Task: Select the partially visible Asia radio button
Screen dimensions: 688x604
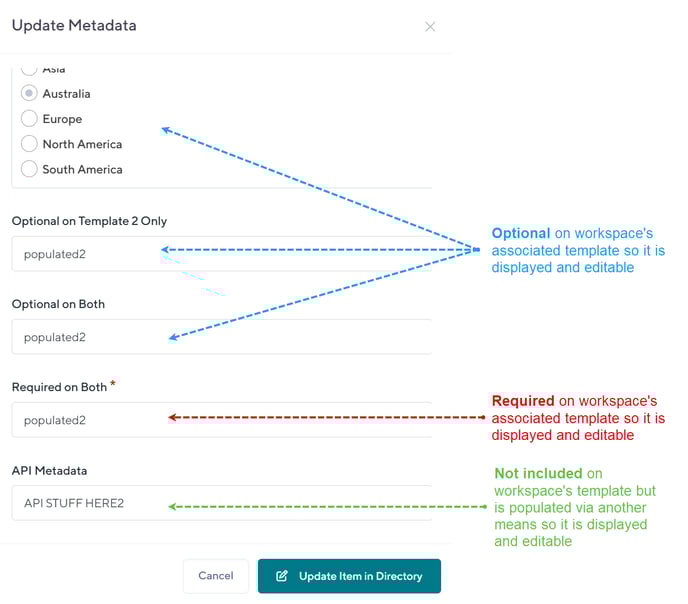Action: point(30,70)
